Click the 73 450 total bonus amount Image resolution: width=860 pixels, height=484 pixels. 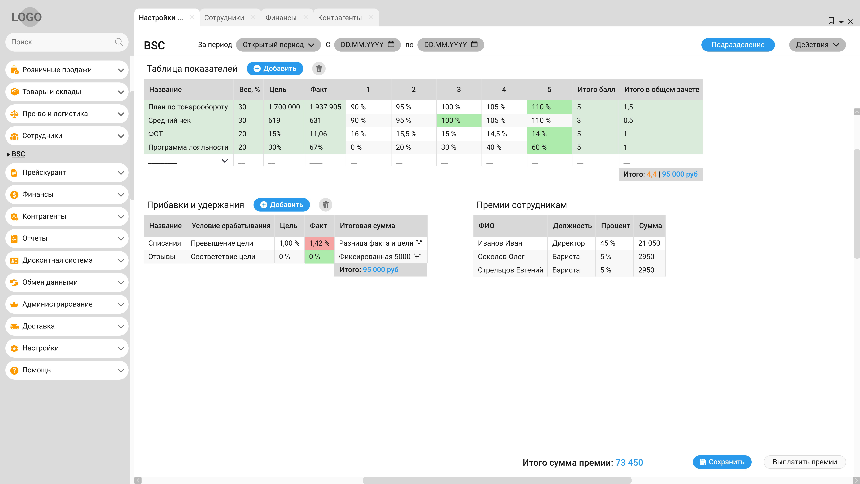tap(629, 463)
